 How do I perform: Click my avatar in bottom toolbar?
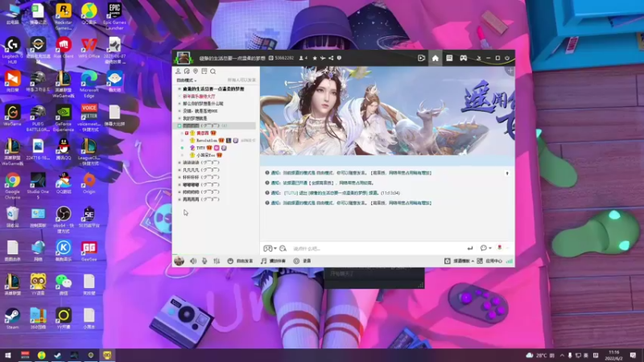click(179, 261)
